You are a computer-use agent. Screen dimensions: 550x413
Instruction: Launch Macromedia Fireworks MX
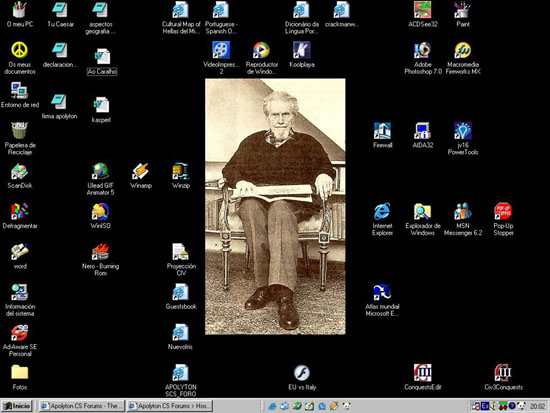pos(463,50)
